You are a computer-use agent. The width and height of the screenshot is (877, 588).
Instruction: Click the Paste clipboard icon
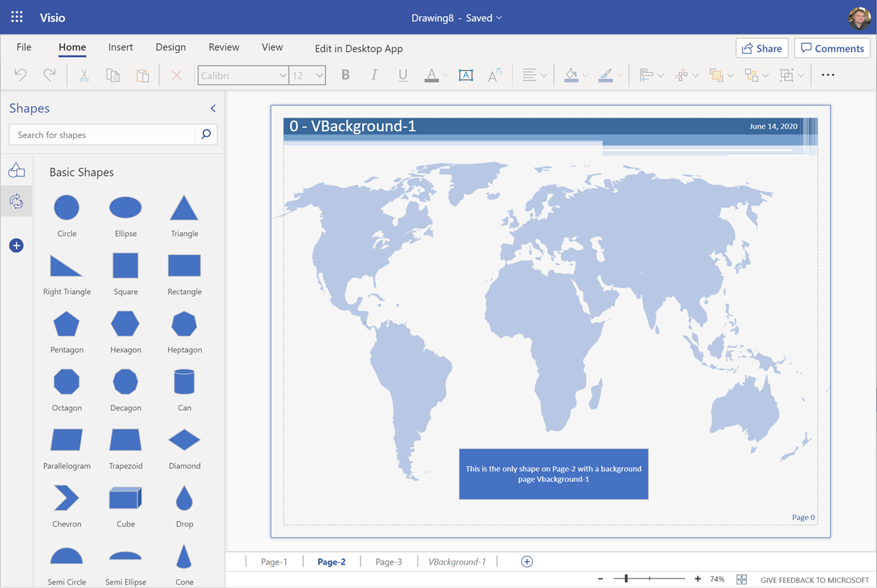click(143, 75)
